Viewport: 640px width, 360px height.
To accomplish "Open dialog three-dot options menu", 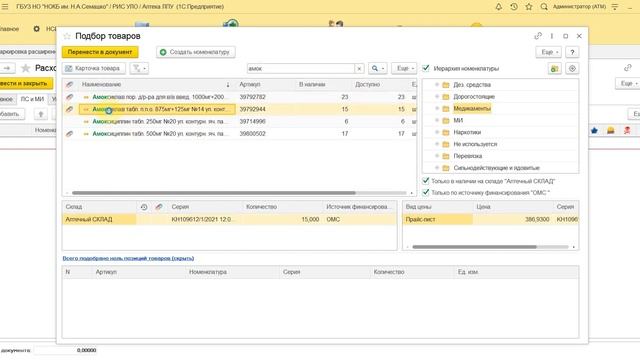I will pyautogui.click(x=552, y=36).
